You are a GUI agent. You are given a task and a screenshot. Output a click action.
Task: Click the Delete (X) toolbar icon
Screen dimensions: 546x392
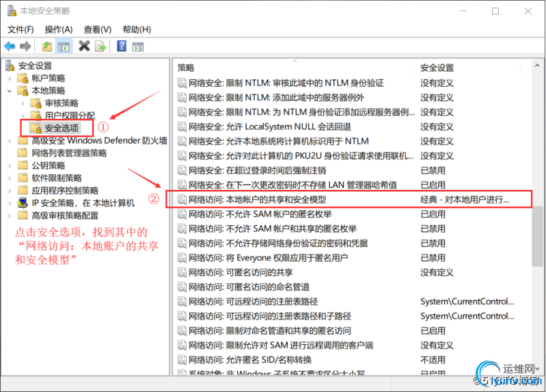84,46
